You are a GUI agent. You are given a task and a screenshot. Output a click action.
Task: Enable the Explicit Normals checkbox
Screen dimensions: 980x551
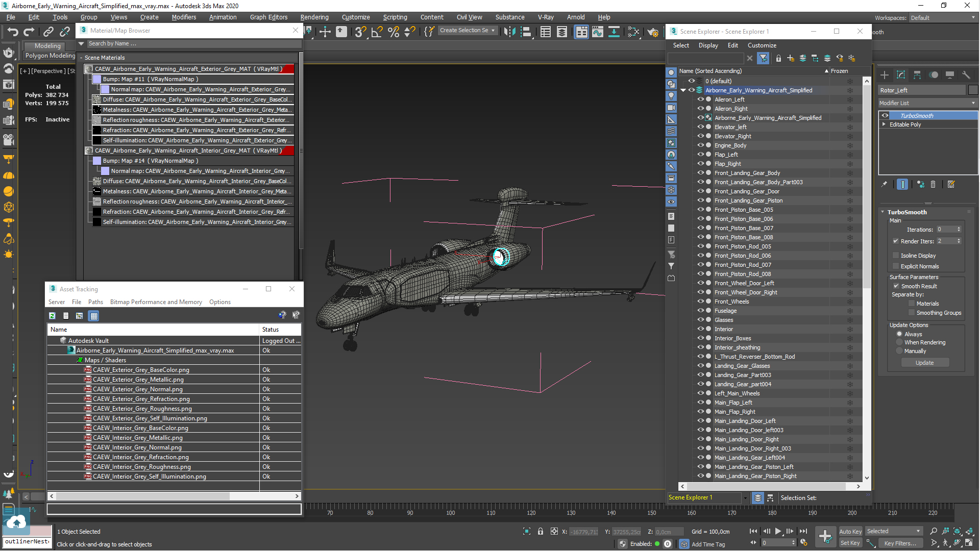(896, 266)
